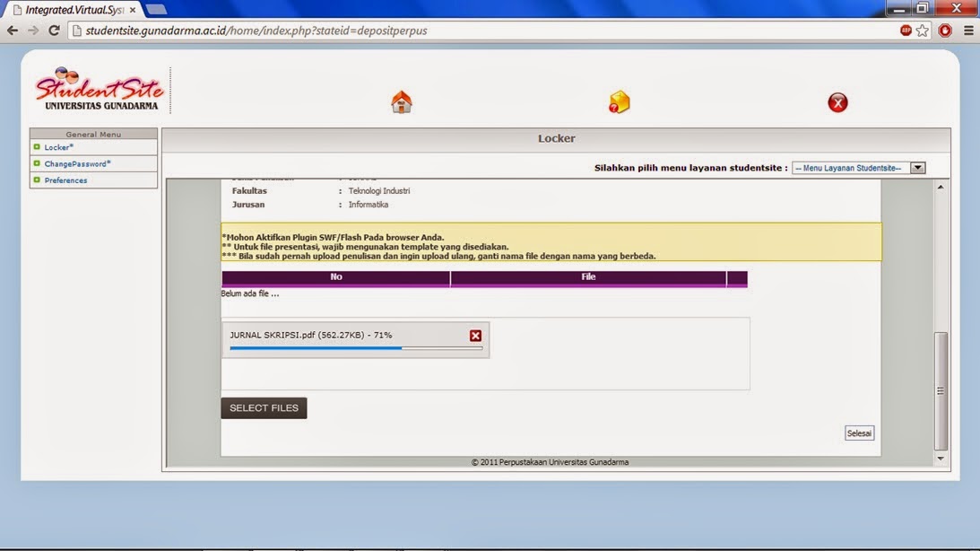Click the red X logout icon
Image resolution: width=980 pixels, height=551 pixels.
(837, 102)
